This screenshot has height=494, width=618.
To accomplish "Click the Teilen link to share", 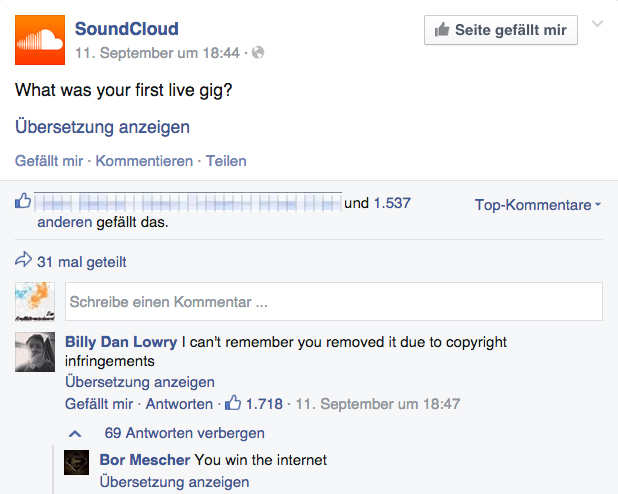I will (x=226, y=161).
